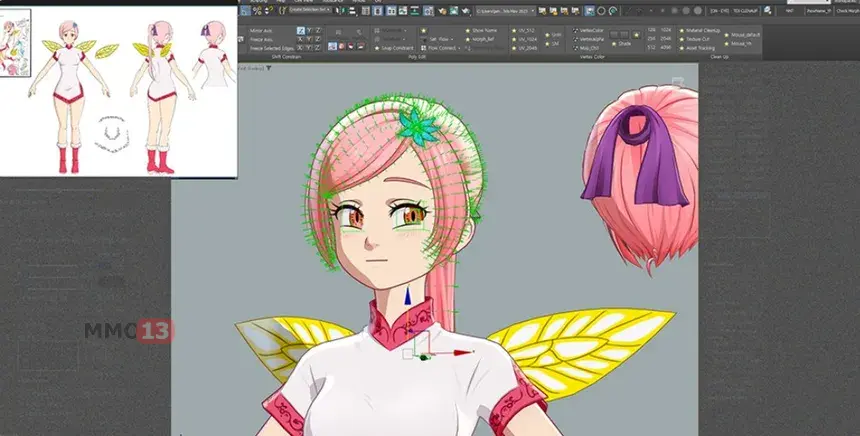Click the Check Morph toolbar button
The width and height of the screenshot is (860, 436).
tap(848, 10)
